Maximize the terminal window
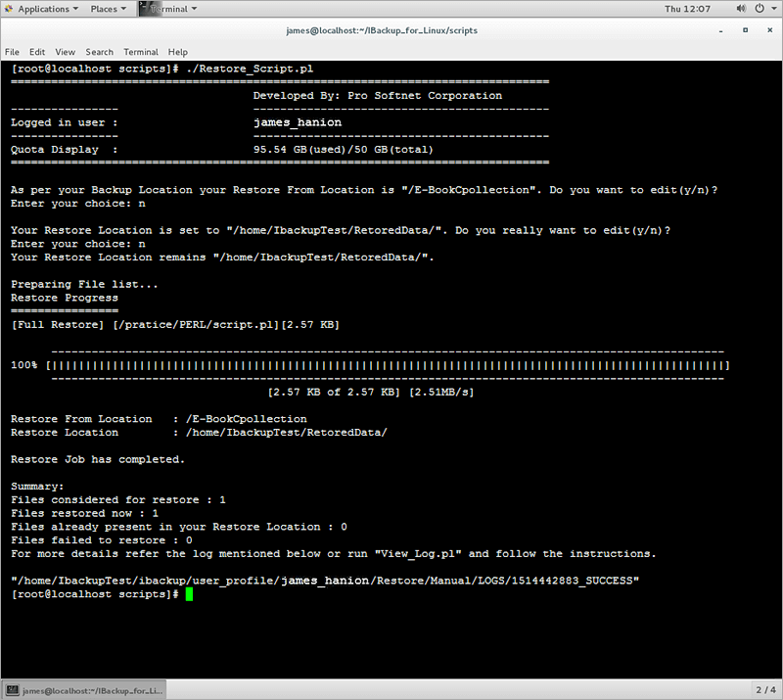This screenshot has height=700, width=783. coord(745,30)
